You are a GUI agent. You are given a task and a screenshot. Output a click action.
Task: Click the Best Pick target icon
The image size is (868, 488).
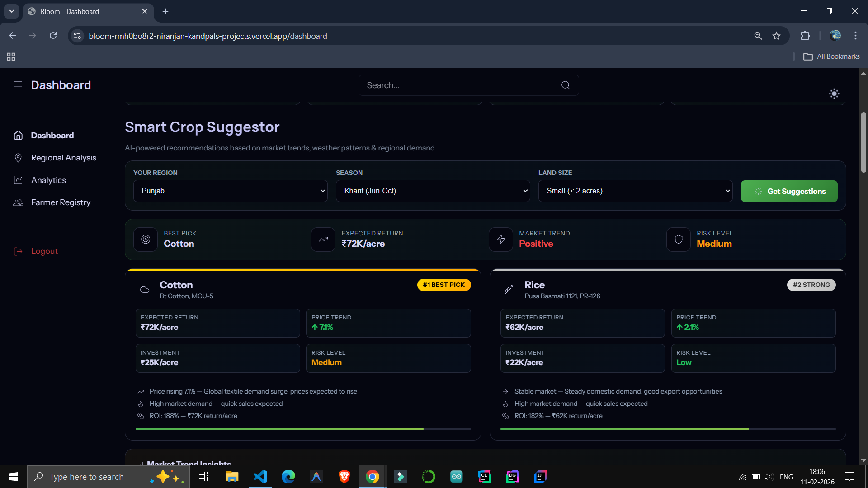[146, 239]
